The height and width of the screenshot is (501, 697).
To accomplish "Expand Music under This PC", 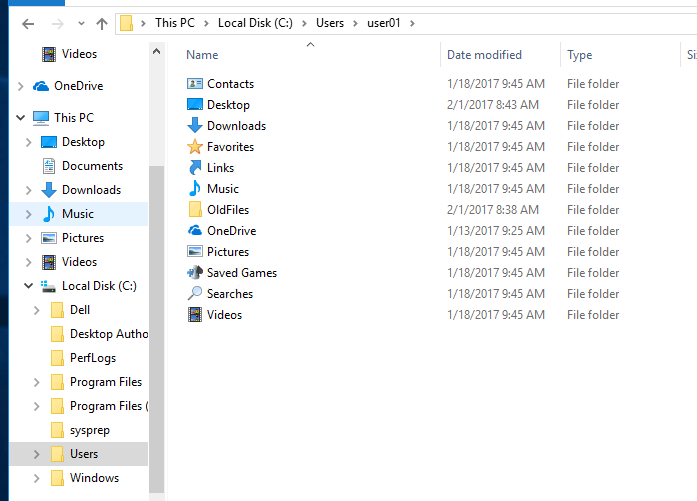I will pos(28,214).
